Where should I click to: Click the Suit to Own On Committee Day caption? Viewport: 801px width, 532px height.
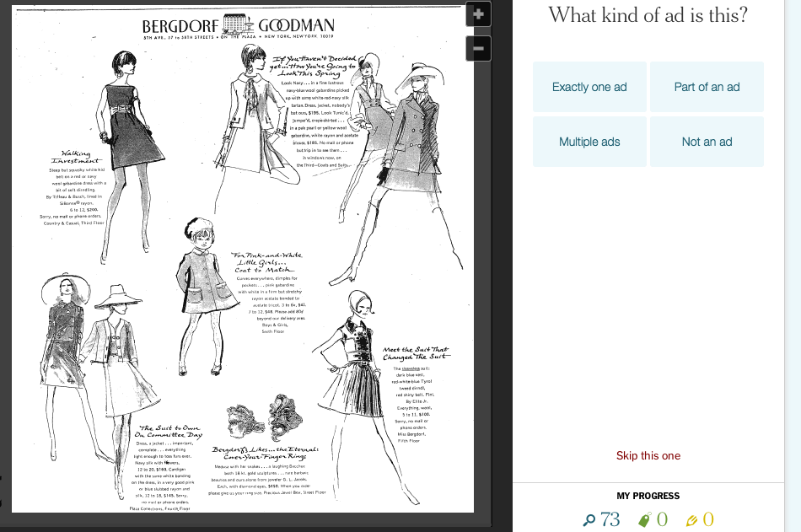pos(169,432)
